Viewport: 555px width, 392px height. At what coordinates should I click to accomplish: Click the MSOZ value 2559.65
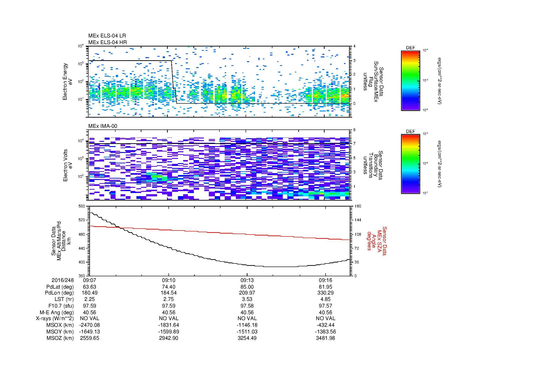click(90, 338)
